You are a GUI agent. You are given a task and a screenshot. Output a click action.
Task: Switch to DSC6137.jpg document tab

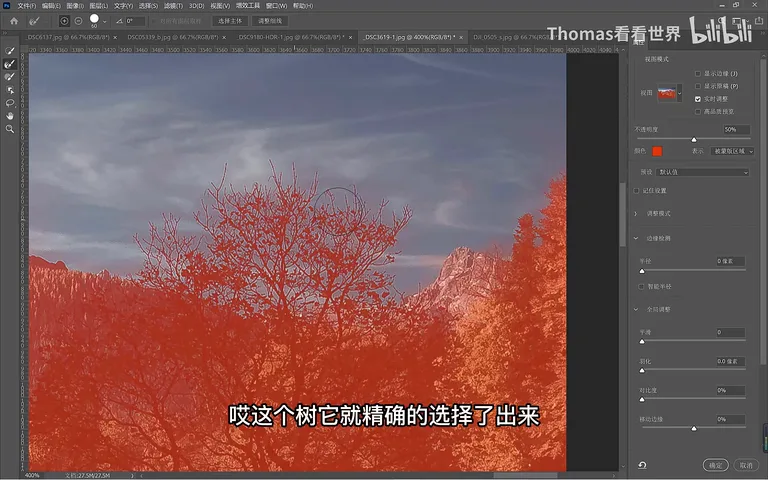(x=68, y=37)
